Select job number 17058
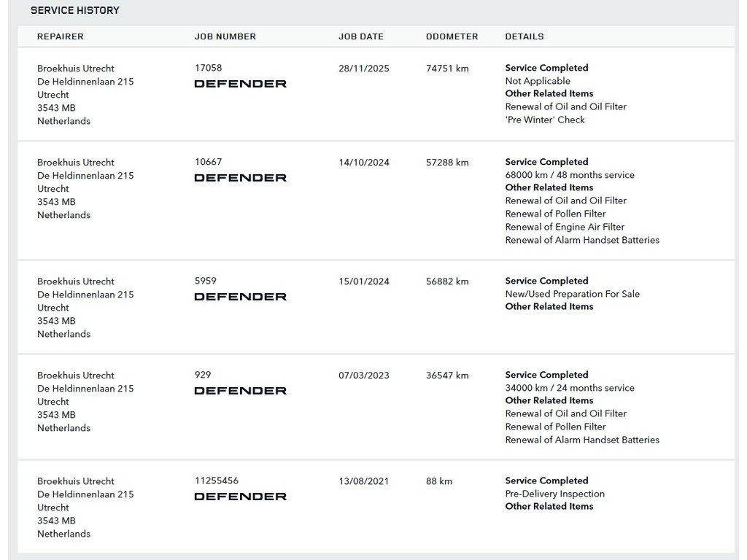Screen dimensions: 747x560 [x=208, y=68]
